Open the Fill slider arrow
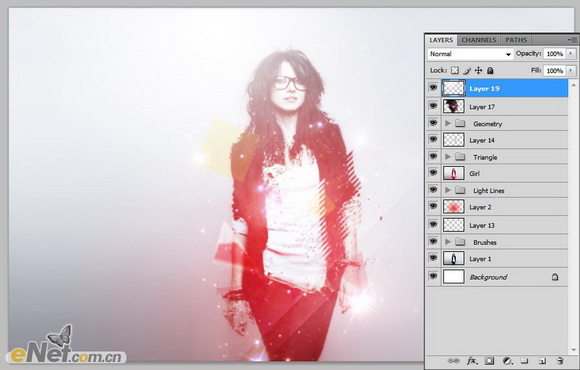This screenshot has height=370, width=580. 571,70
